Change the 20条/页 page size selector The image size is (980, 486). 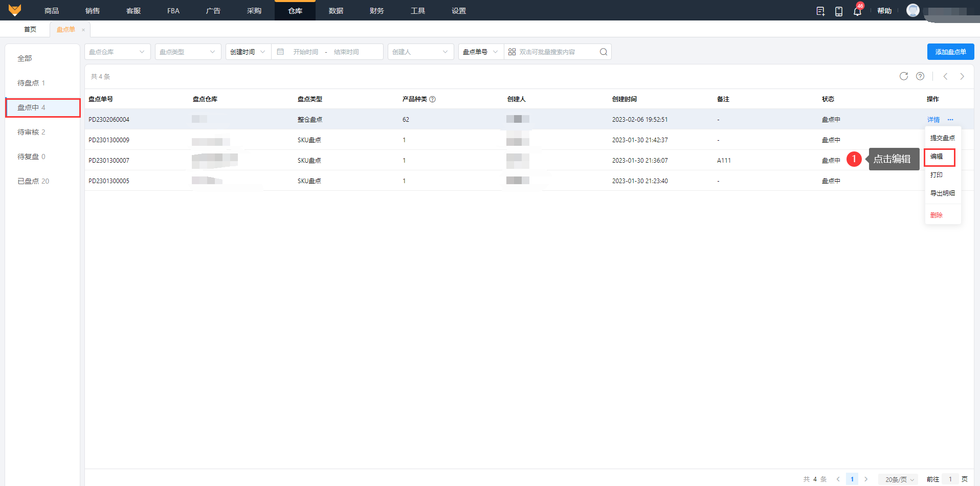click(x=899, y=479)
